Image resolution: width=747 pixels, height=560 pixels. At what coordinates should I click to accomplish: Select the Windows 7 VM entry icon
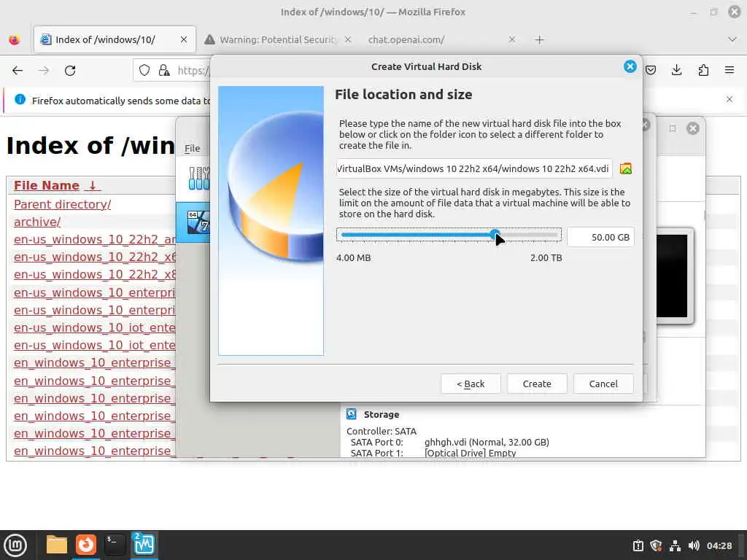point(198,222)
